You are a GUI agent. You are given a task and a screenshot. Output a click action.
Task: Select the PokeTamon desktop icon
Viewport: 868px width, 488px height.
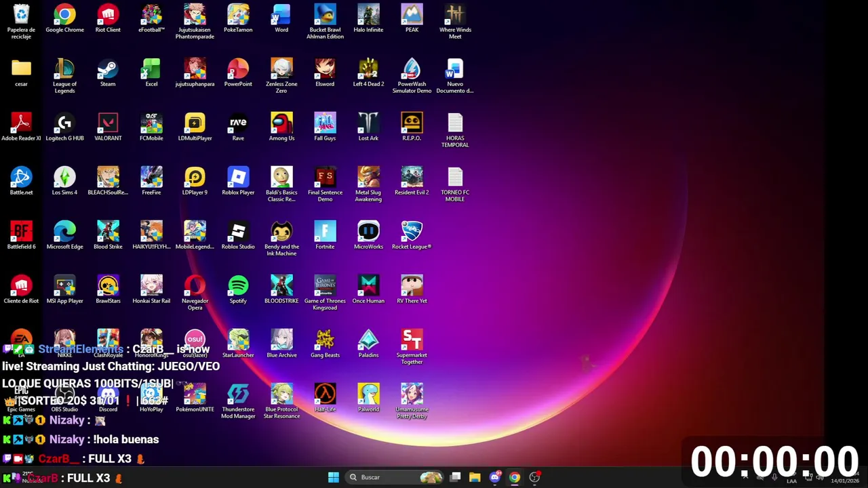pos(238,18)
